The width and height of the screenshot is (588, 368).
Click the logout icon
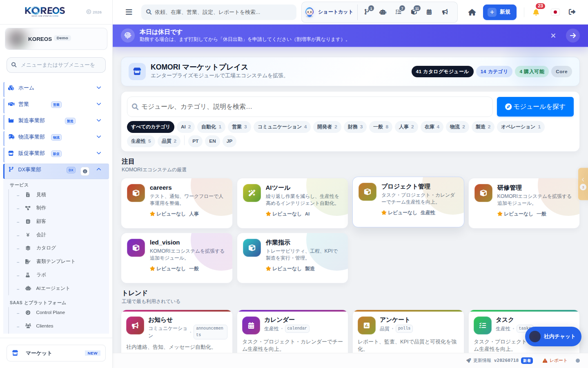[572, 12]
